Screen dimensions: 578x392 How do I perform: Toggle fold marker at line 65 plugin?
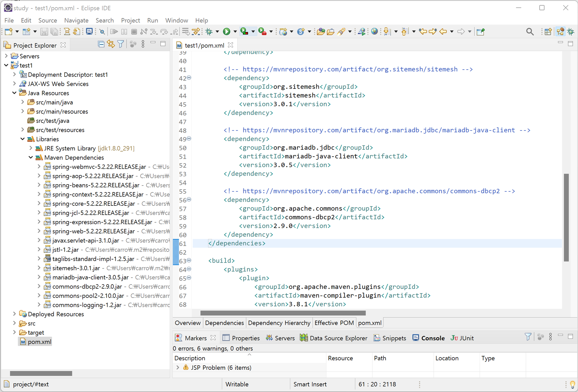click(x=189, y=278)
